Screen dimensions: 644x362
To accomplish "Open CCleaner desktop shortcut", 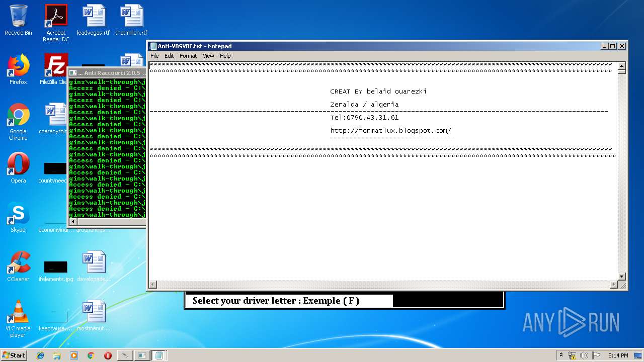I will click(x=18, y=266).
